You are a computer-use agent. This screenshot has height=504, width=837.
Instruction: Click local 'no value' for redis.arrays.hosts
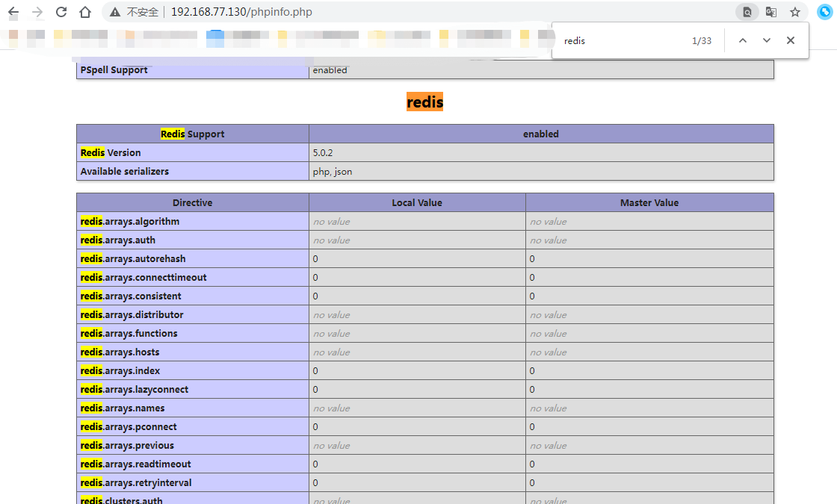[x=332, y=352]
